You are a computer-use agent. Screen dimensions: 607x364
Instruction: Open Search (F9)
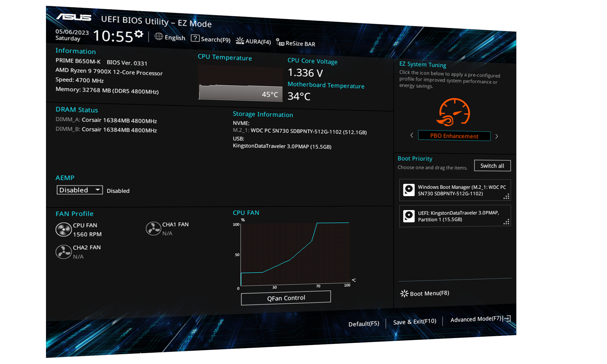(211, 39)
